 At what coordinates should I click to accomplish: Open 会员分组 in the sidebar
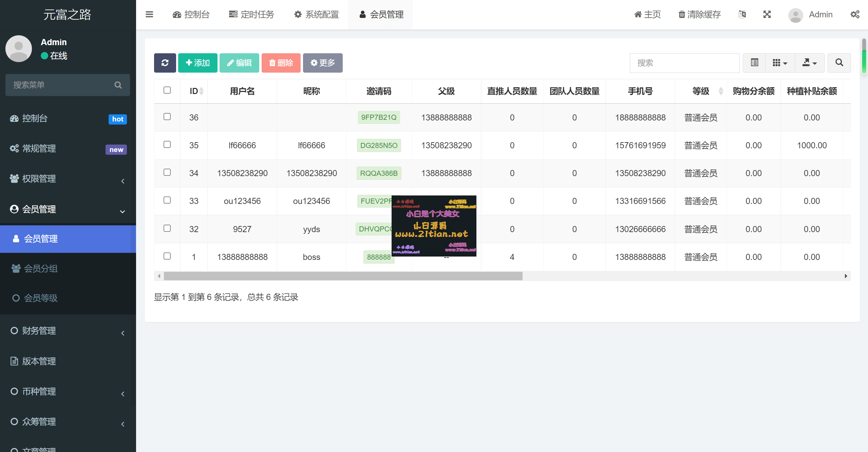click(x=68, y=269)
